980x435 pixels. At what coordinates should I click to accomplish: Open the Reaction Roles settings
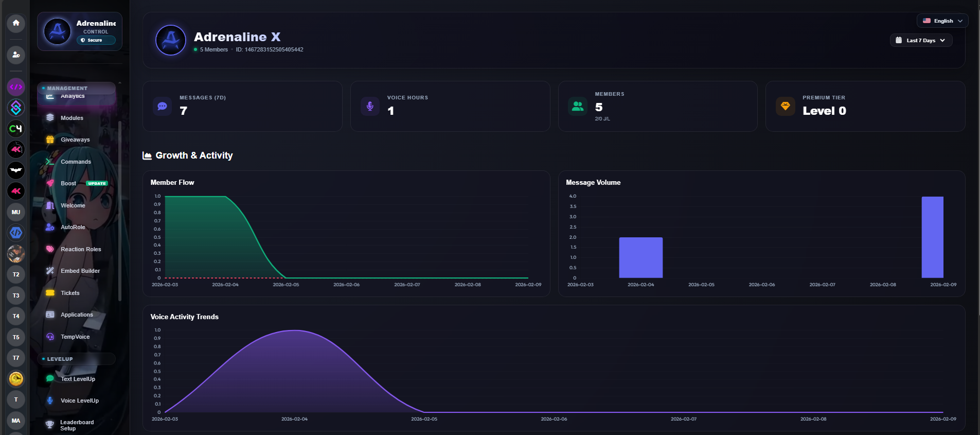click(x=80, y=249)
